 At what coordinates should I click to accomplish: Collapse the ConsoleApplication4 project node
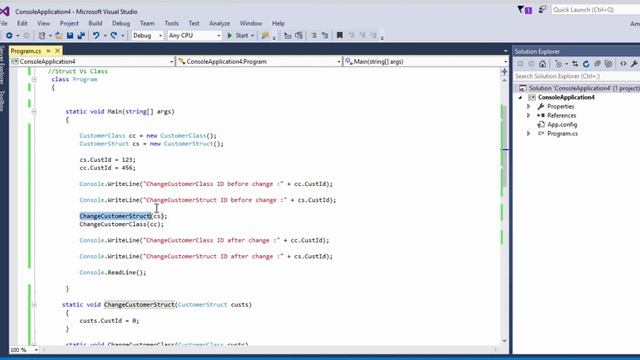pyautogui.click(x=520, y=98)
